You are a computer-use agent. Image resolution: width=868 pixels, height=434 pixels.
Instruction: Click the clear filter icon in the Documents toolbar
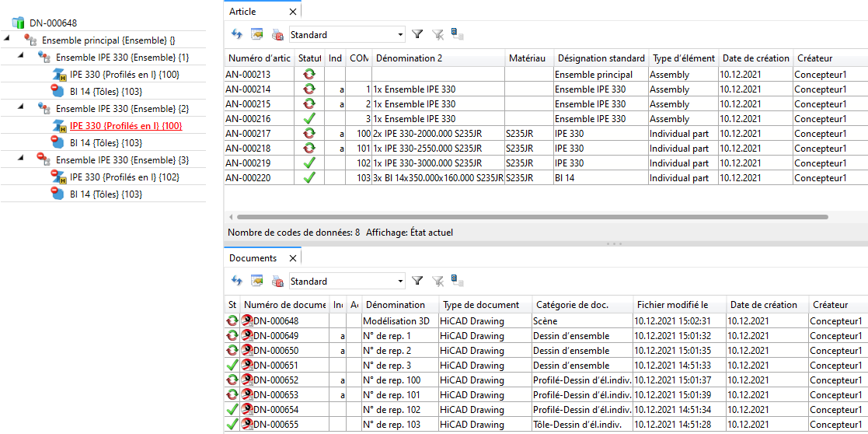437,281
